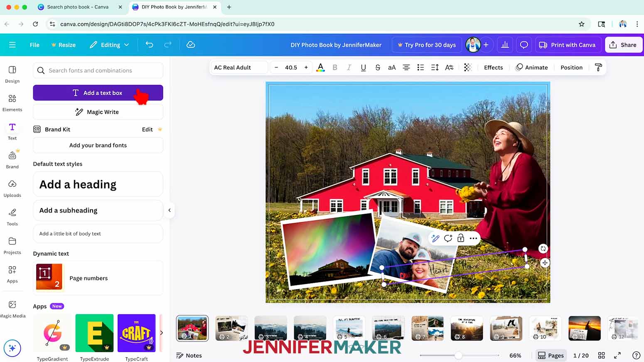
Task: Open the Position panel
Action: coord(571,67)
